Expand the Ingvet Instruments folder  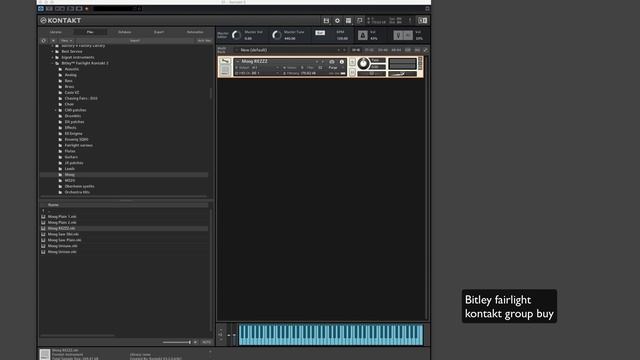tap(53, 58)
